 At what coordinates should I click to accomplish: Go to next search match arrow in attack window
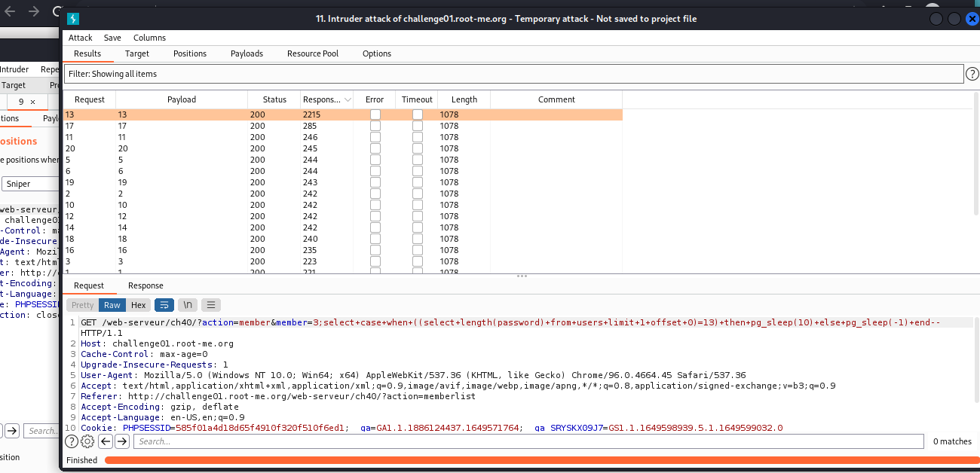[121, 441]
